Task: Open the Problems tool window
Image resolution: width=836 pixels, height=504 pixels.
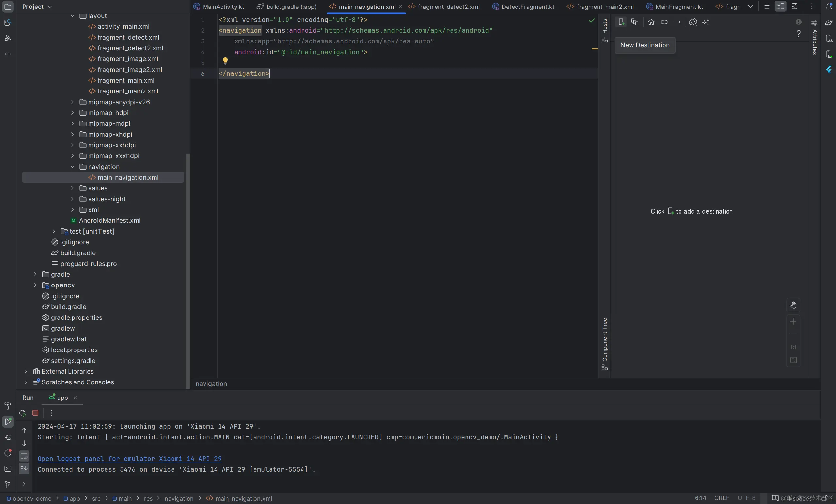Action: [x=8, y=453]
